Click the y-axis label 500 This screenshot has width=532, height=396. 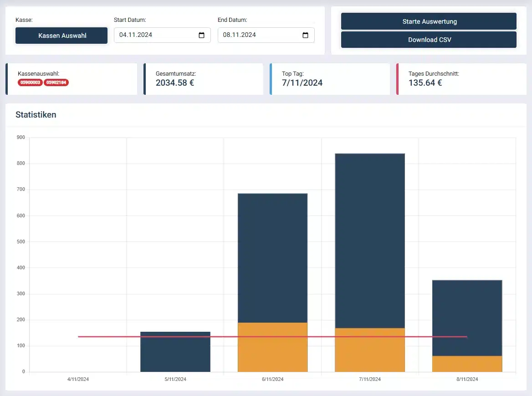click(x=20, y=242)
